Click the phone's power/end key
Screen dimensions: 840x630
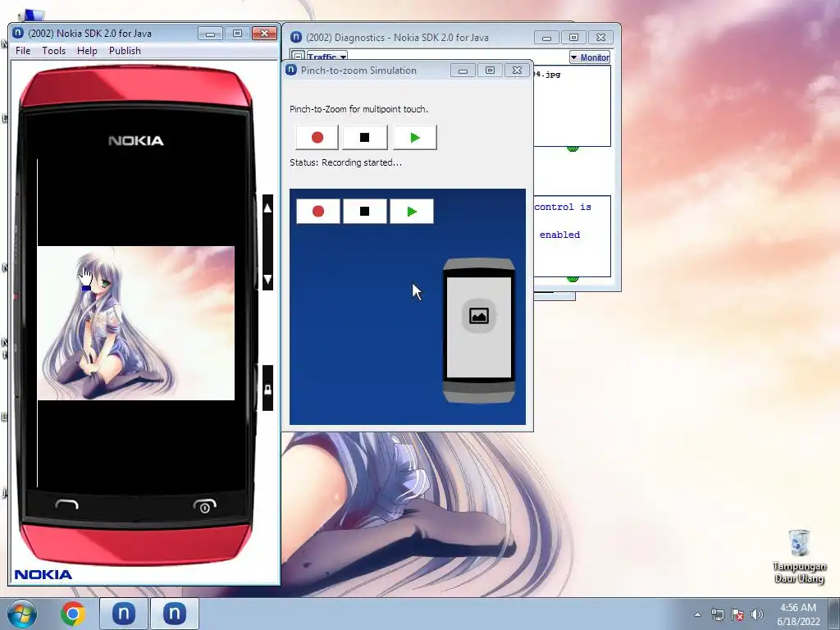coord(204,505)
